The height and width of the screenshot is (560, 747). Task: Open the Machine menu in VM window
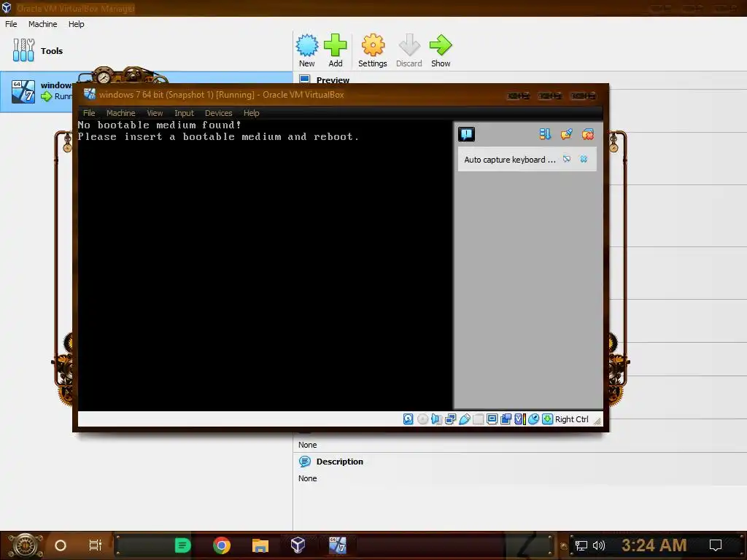click(x=120, y=113)
